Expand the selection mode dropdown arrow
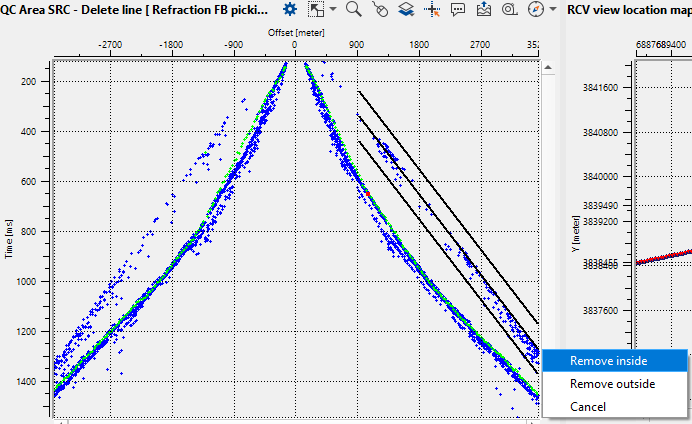692x424 pixels. click(332, 9)
